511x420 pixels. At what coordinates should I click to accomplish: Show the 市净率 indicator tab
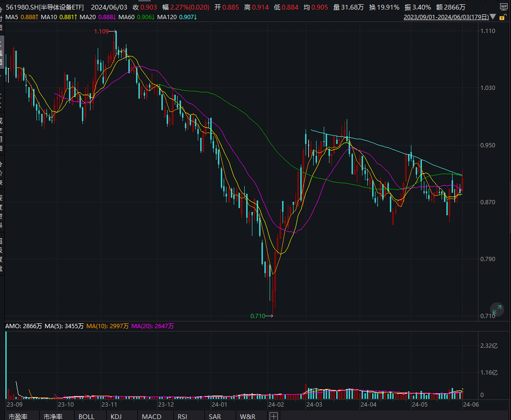tap(53, 417)
